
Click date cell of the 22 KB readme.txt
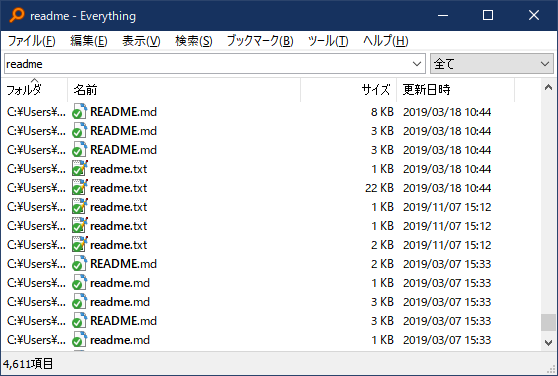pyautogui.click(x=447, y=187)
